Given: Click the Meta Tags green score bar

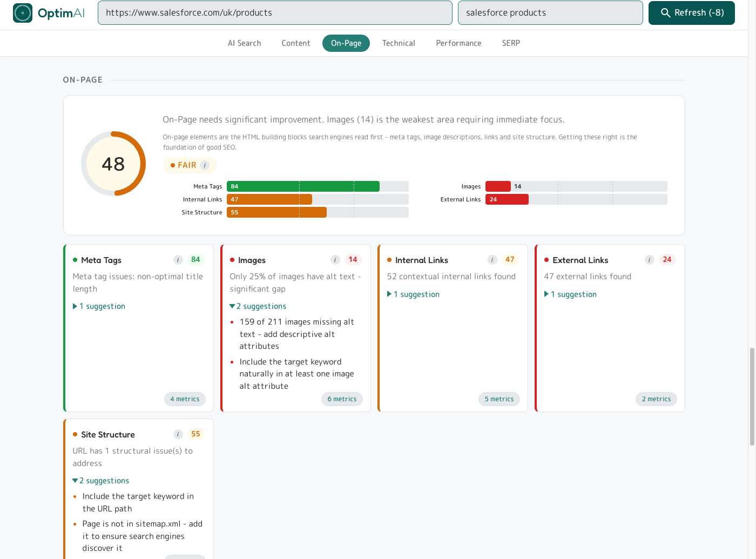Looking at the screenshot, I should (x=303, y=186).
